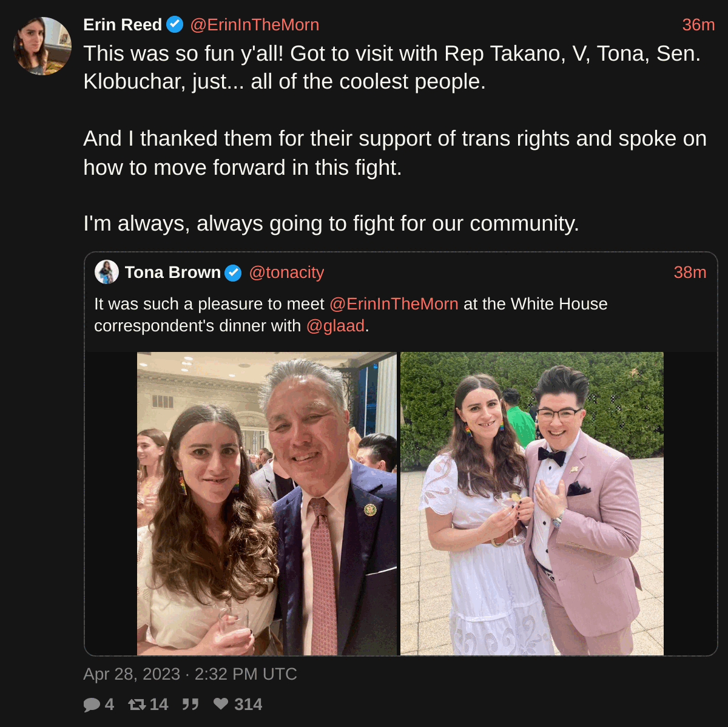Viewport: 728px width, 727px height.
Task: Click the reply speech bubble icon
Action: click(x=92, y=705)
